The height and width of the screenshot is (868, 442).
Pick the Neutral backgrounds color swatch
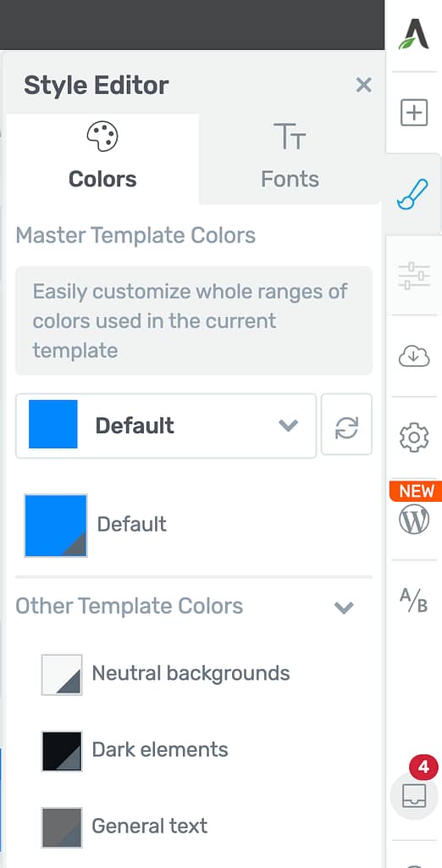pyautogui.click(x=62, y=674)
